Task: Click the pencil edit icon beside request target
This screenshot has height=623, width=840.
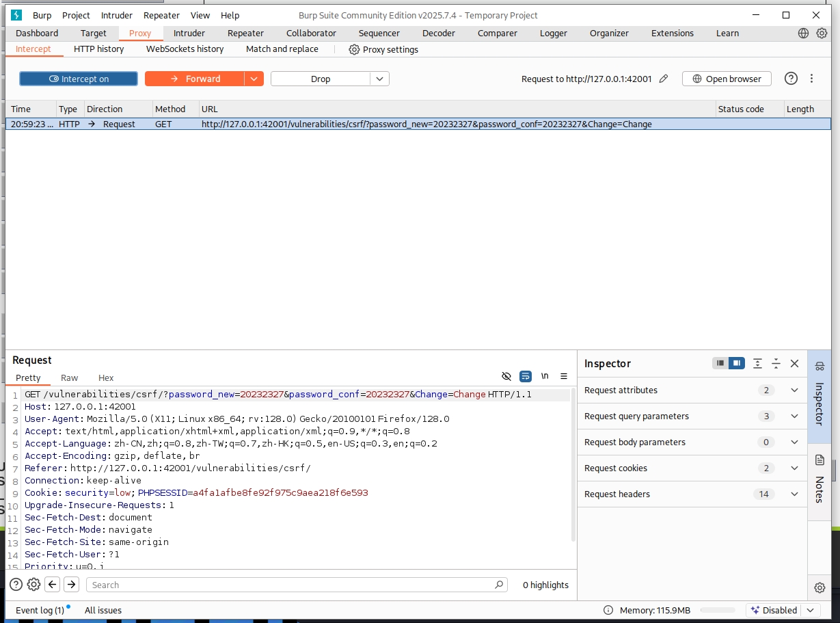Action: (x=663, y=79)
